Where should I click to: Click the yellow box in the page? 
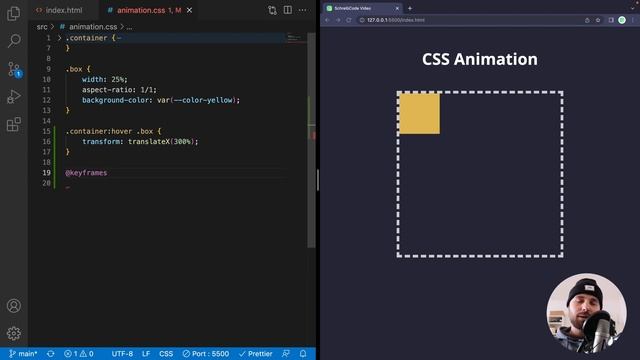click(420, 113)
